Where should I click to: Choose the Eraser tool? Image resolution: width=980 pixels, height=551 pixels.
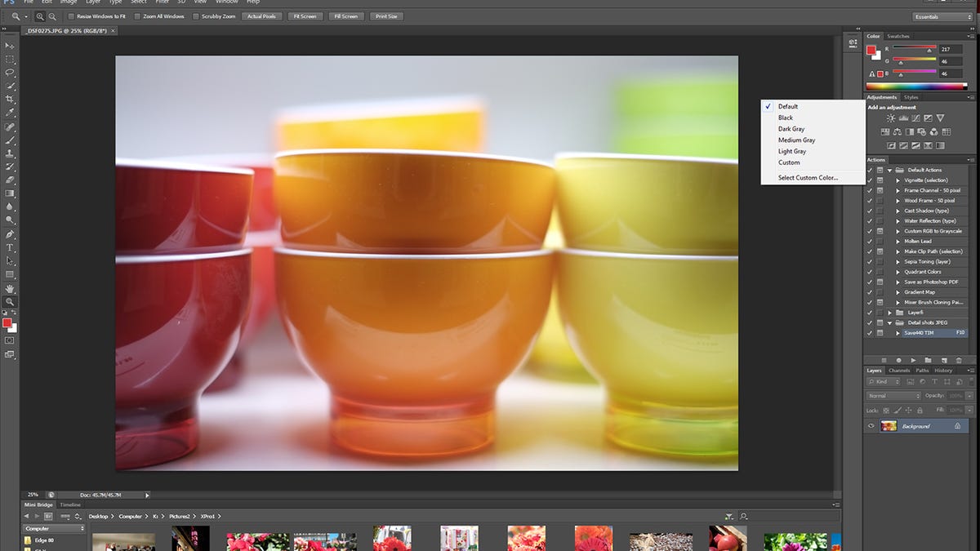(10, 180)
